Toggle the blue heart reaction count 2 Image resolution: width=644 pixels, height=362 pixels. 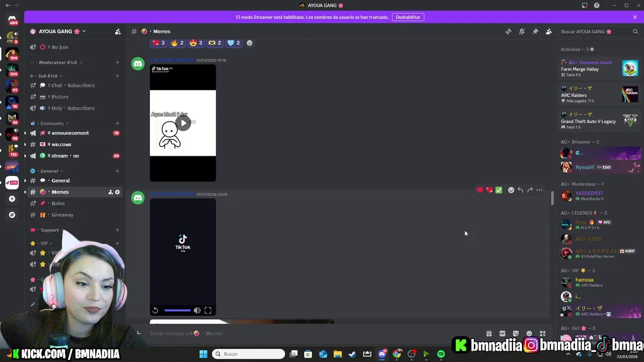point(233,43)
